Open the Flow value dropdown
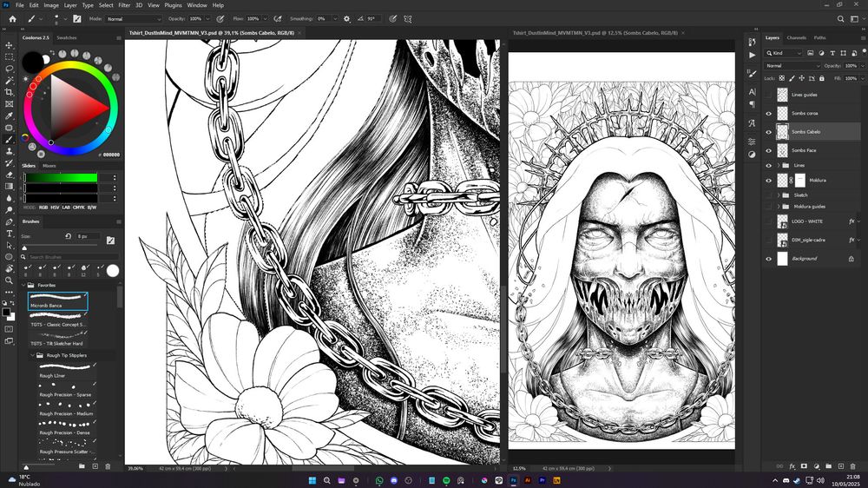 tap(265, 19)
